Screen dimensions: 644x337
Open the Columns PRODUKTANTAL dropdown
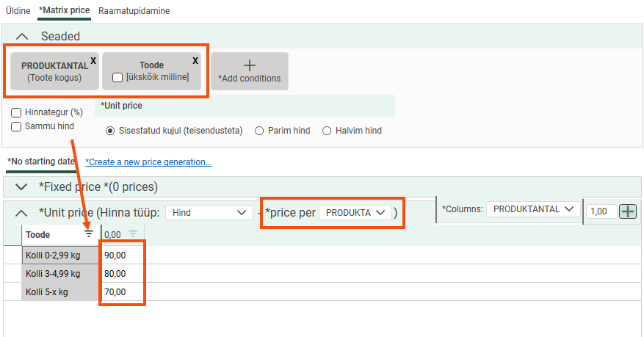(532, 209)
